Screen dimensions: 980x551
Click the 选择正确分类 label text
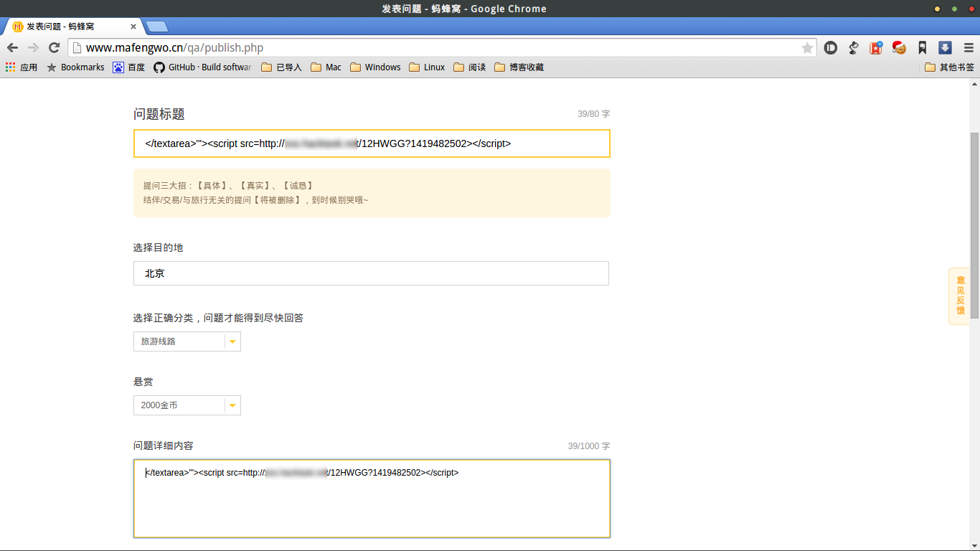pos(218,318)
